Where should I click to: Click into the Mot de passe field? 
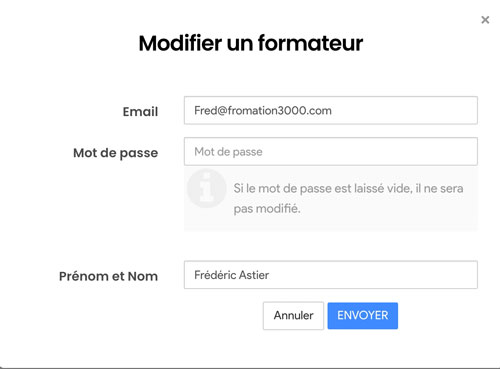click(x=331, y=152)
